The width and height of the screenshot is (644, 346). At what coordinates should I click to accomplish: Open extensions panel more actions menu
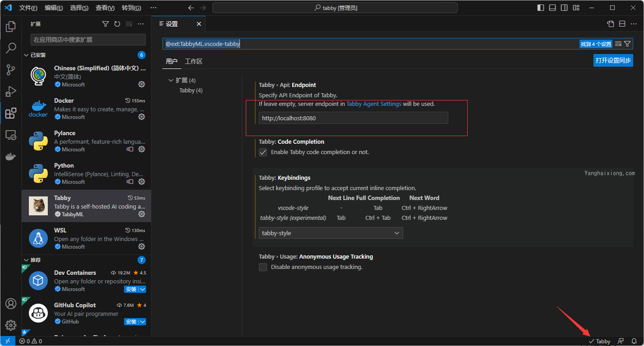[x=141, y=24]
